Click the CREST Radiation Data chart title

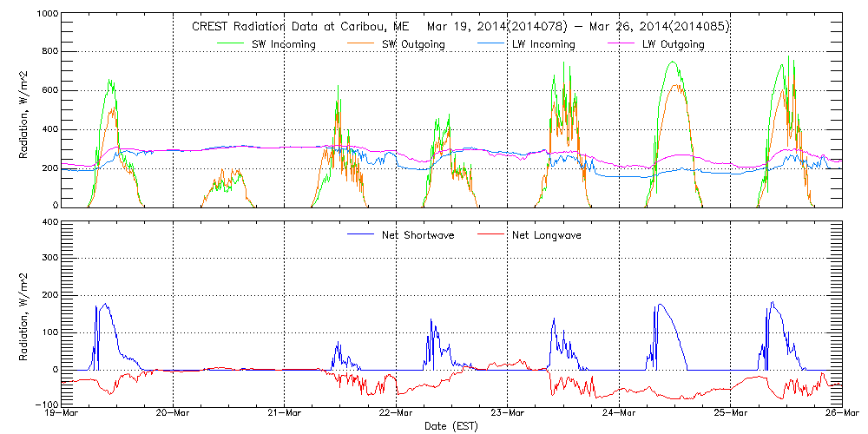[460, 26]
